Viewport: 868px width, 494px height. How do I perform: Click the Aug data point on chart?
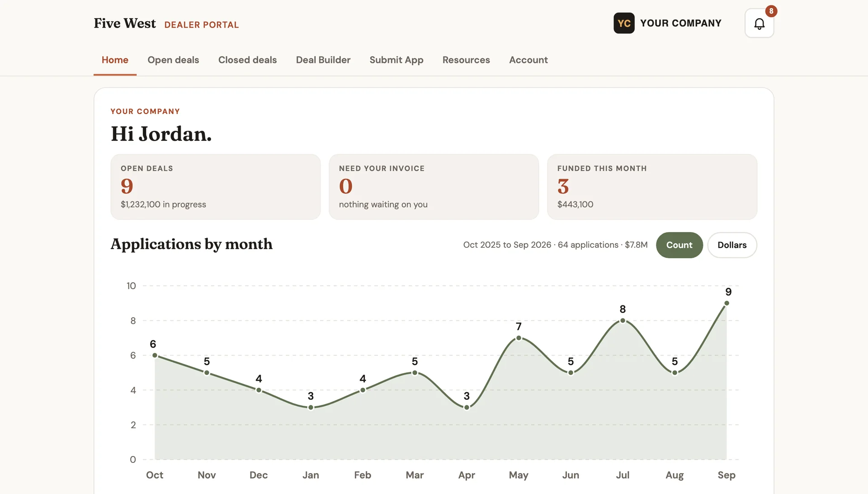point(675,373)
